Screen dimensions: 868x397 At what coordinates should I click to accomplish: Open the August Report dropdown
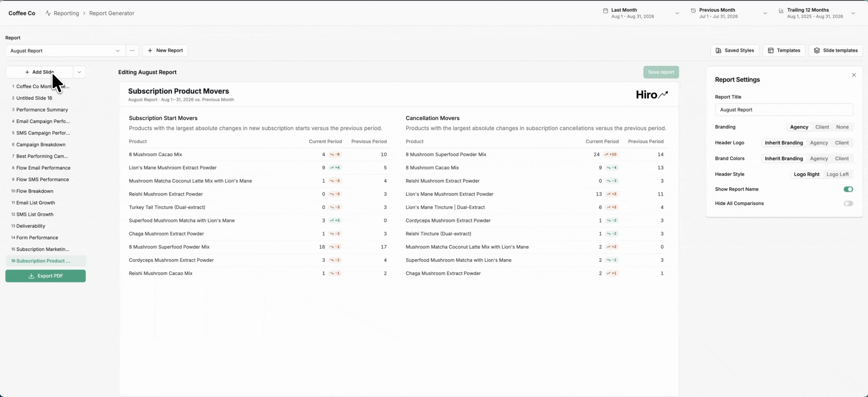click(65, 51)
